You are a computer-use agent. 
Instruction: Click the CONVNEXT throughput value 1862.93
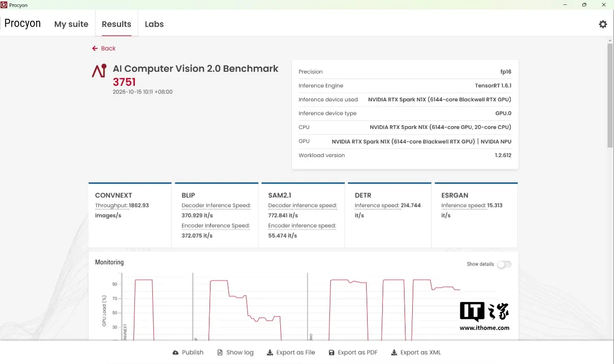click(139, 206)
